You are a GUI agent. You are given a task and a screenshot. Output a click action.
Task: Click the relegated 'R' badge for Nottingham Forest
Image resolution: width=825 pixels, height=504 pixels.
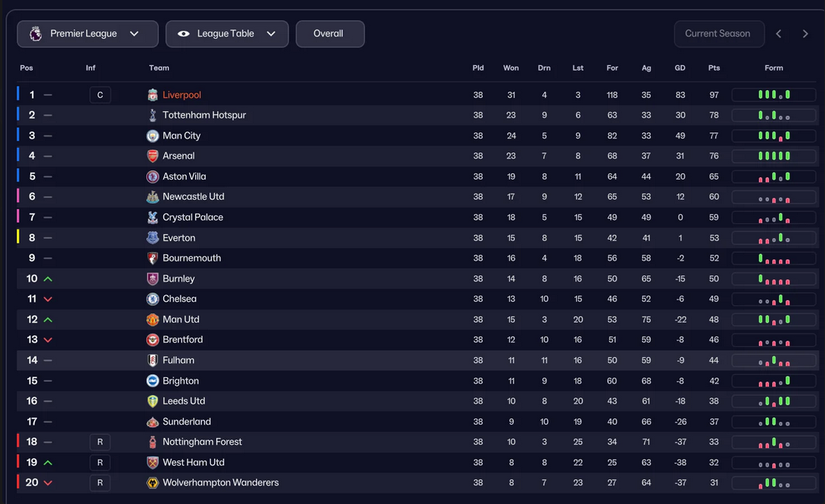(x=100, y=442)
